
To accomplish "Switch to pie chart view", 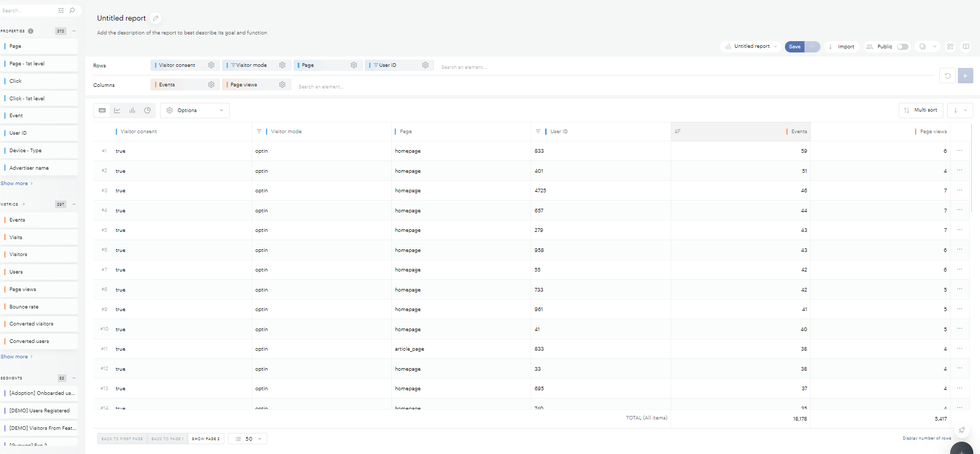I will click(148, 111).
